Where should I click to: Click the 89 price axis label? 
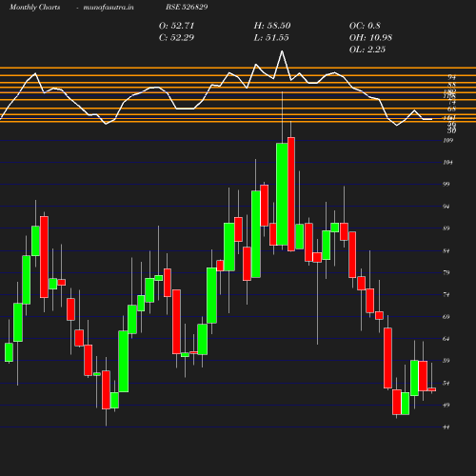(446, 228)
